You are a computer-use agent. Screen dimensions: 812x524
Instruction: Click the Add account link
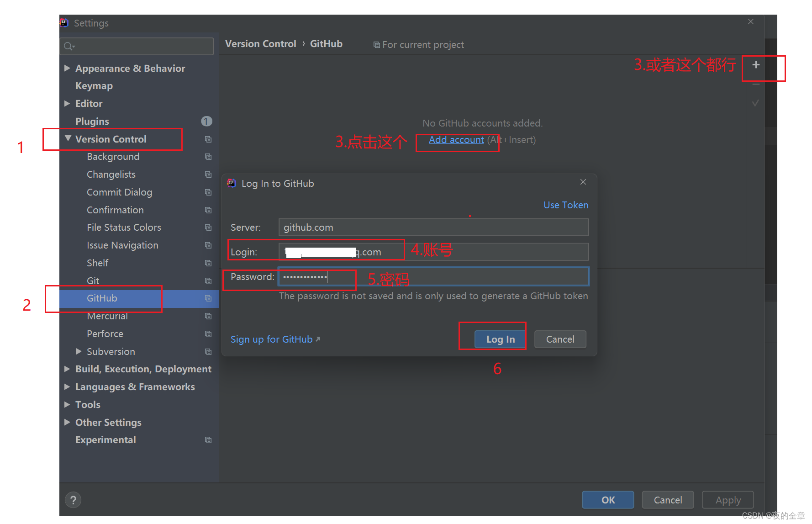pyautogui.click(x=456, y=140)
